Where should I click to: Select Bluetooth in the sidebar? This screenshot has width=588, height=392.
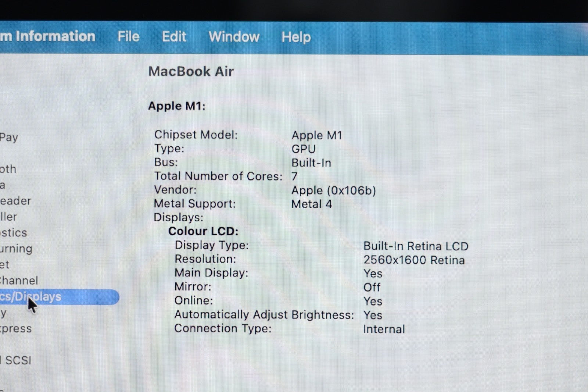[8, 169]
